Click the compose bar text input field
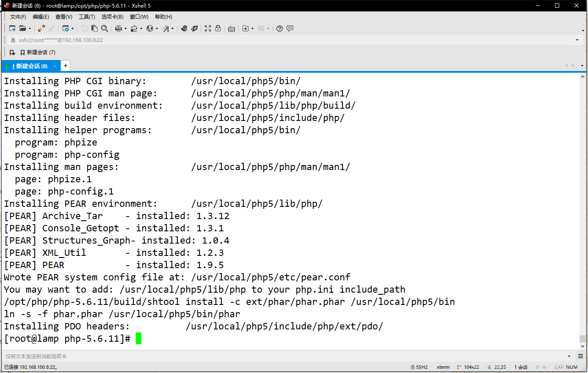588x373 pixels. (x=284, y=356)
